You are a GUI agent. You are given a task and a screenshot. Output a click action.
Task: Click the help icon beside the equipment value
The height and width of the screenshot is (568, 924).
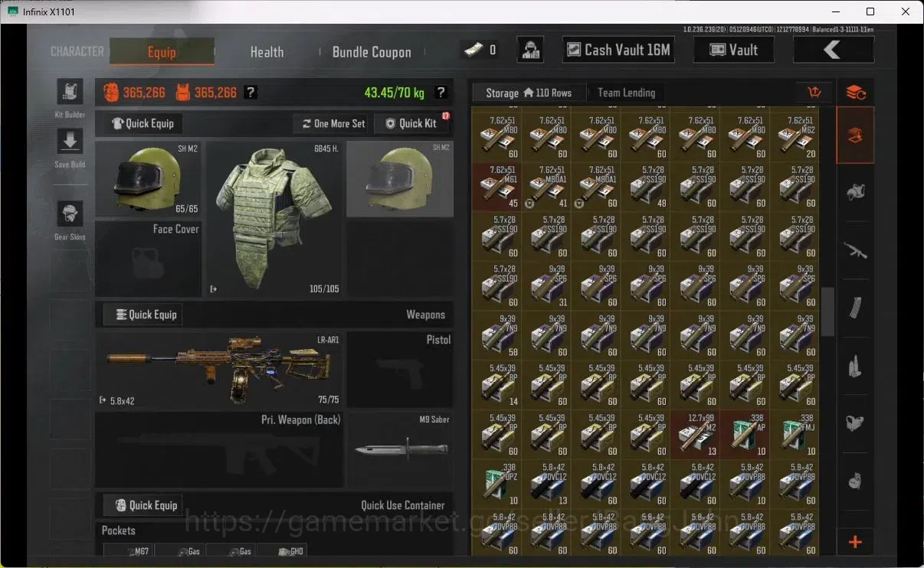point(251,93)
